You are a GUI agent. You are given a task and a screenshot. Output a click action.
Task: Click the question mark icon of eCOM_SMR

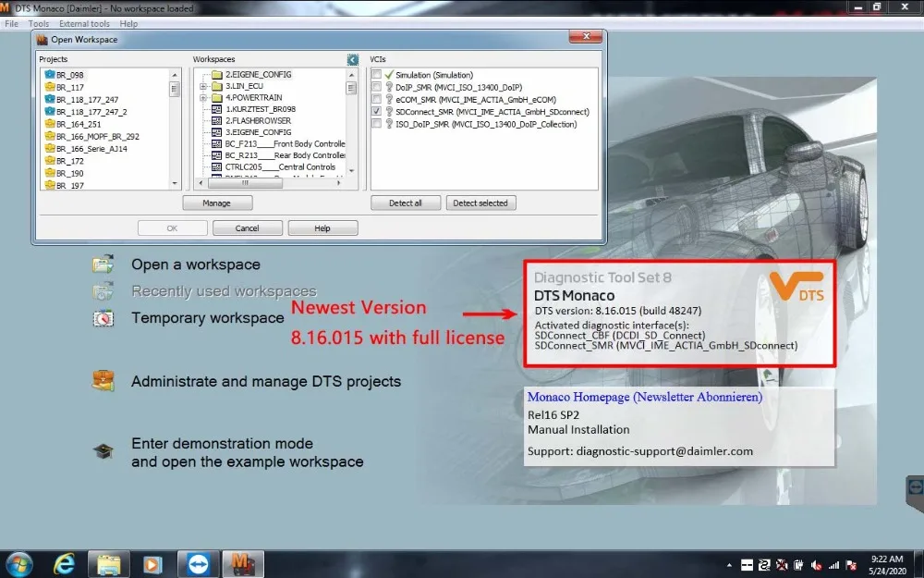pyautogui.click(x=389, y=99)
